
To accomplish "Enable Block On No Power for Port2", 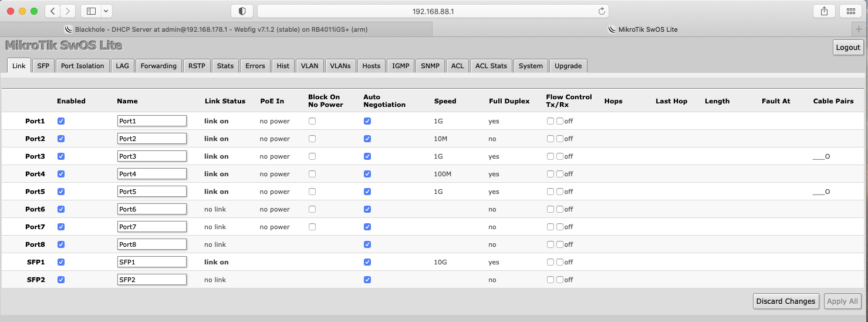I will click(312, 139).
